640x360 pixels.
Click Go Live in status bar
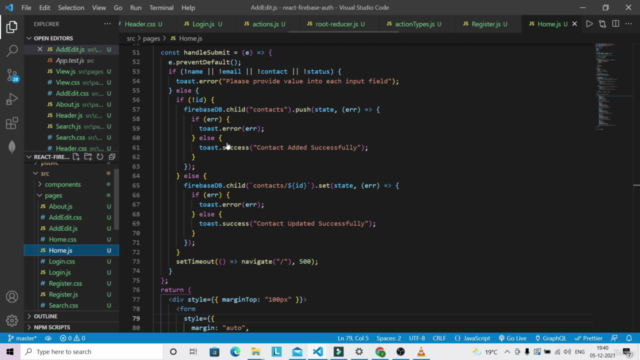[513, 338]
